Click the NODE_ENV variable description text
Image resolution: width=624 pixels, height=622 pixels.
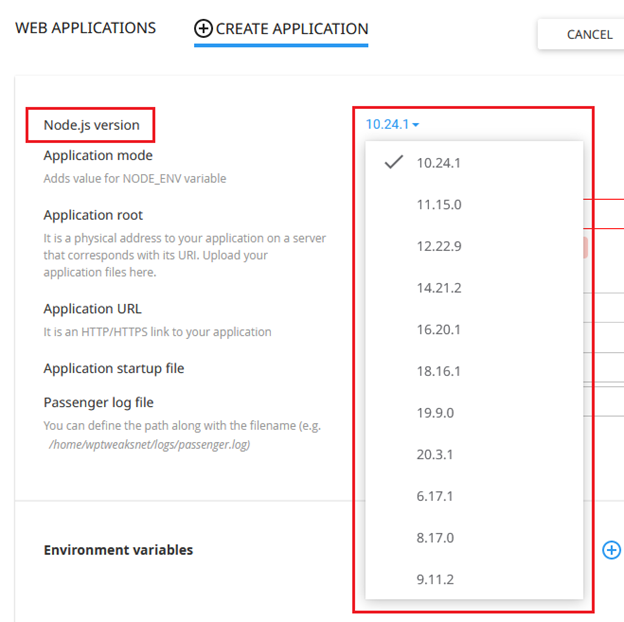[135, 178]
